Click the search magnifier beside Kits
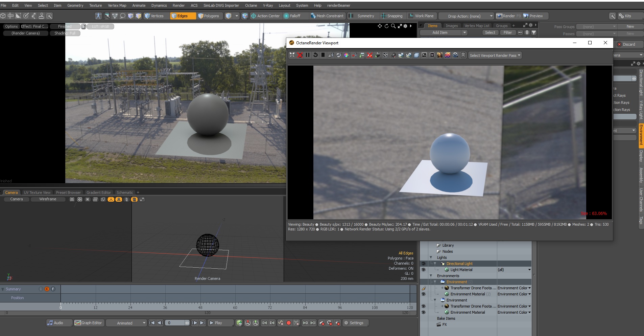 pos(612,16)
